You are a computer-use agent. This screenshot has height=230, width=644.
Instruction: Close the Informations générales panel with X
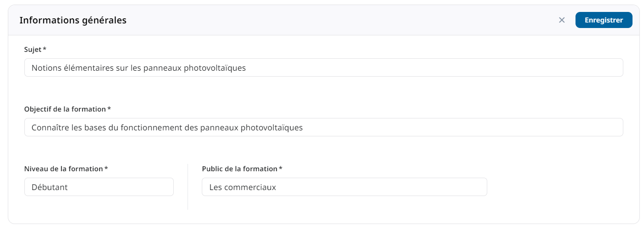coord(562,20)
